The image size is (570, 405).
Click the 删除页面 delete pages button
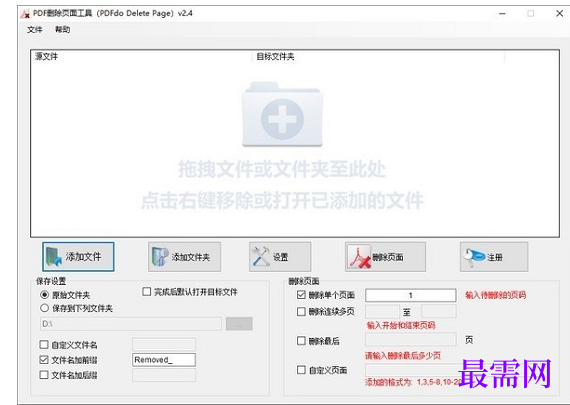coord(385,257)
